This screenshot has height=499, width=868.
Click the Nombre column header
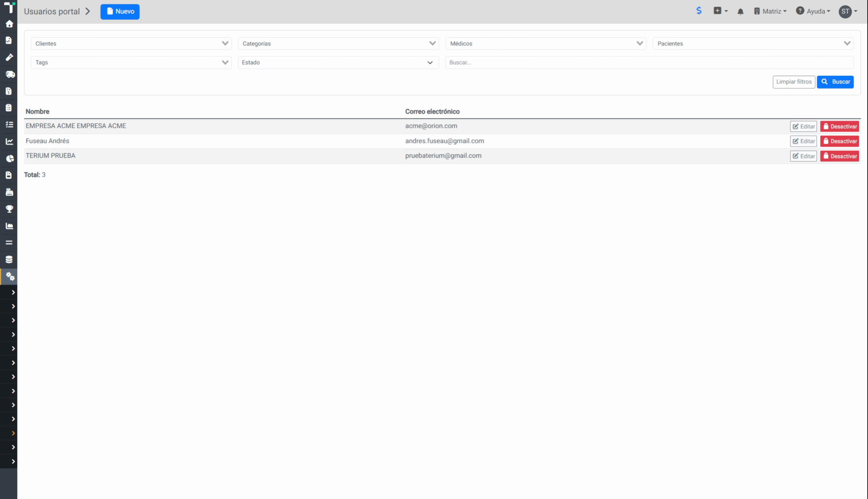pos(37,111)
